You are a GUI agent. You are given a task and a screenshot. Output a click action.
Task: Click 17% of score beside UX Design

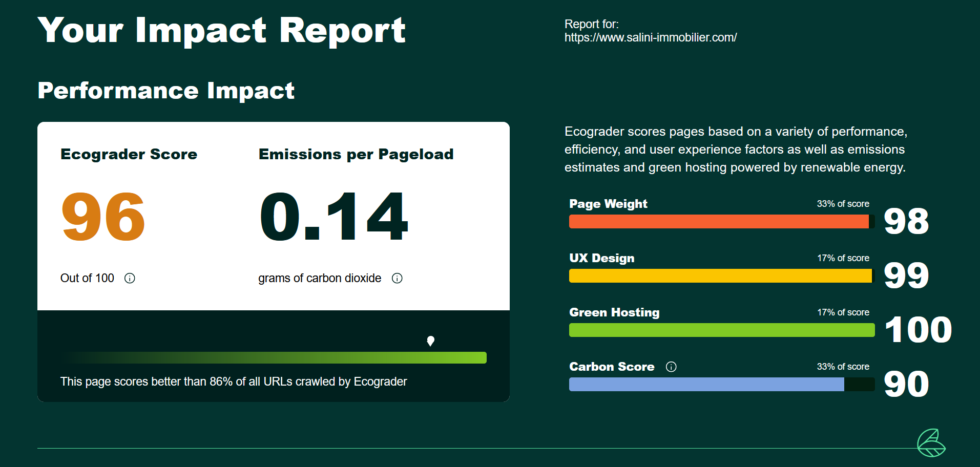(x=843, y=258)
